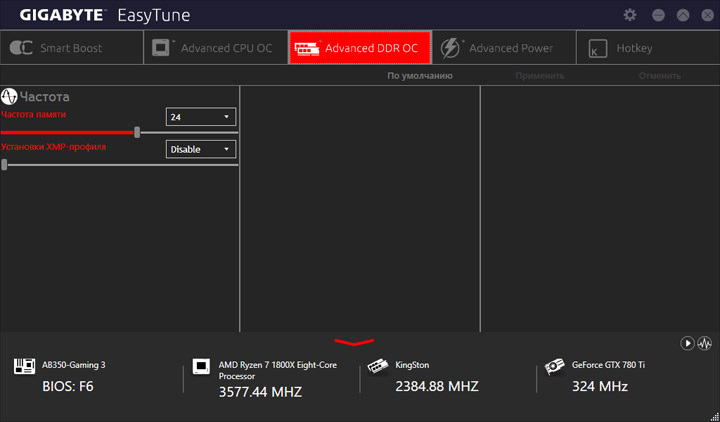
Task: Click the lightning bolt Advanced Power icon
Action: coord(450,48)
